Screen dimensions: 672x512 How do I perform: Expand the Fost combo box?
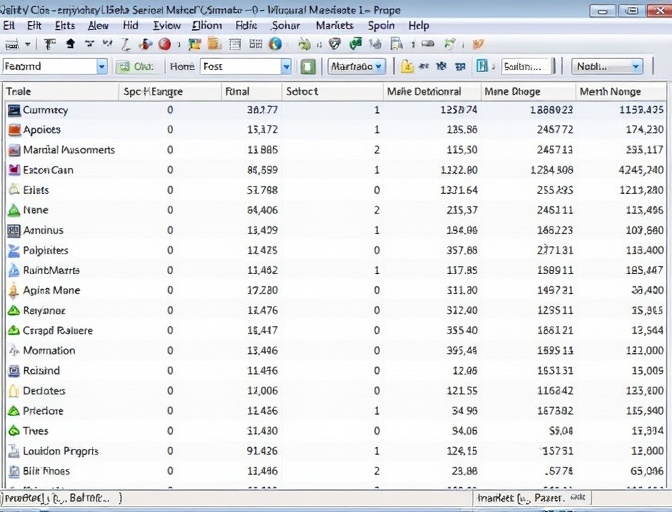[285, 66]
